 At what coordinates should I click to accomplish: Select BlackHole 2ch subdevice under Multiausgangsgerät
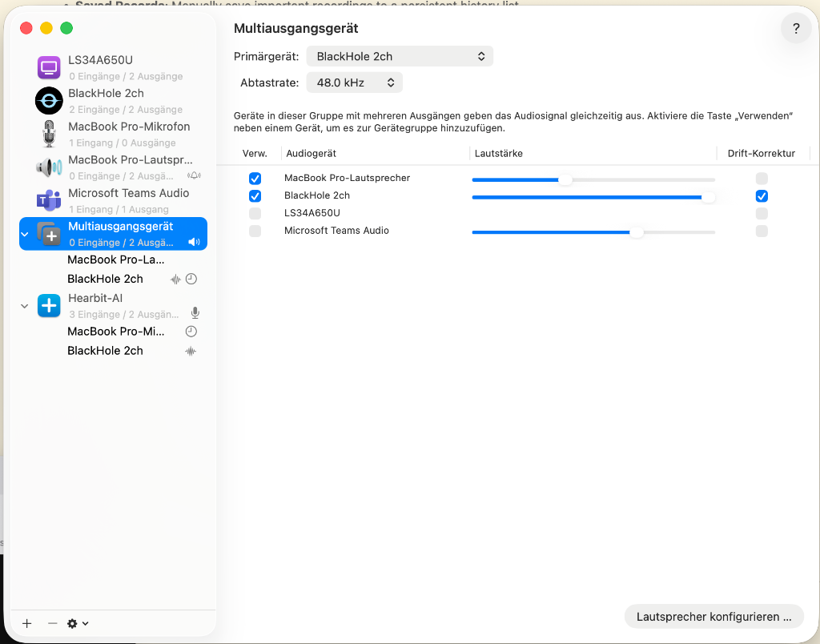(x=105, y=280)
